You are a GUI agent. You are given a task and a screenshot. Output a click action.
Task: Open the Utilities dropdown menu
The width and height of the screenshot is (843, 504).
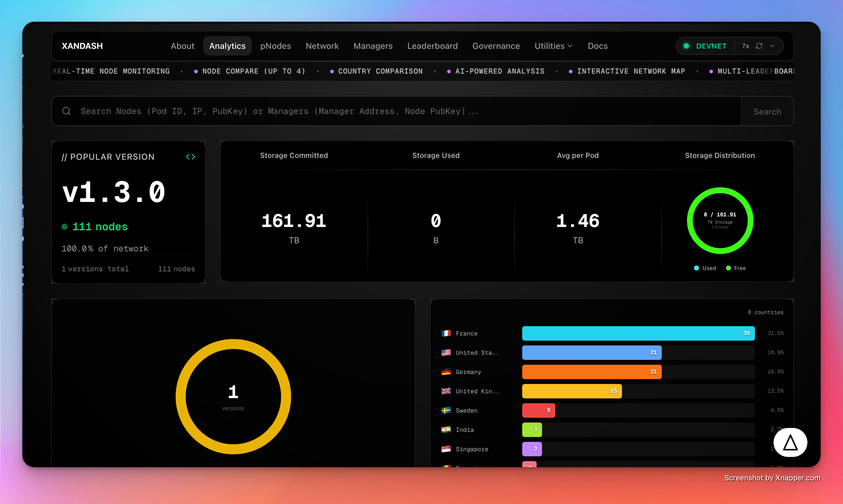553,46
